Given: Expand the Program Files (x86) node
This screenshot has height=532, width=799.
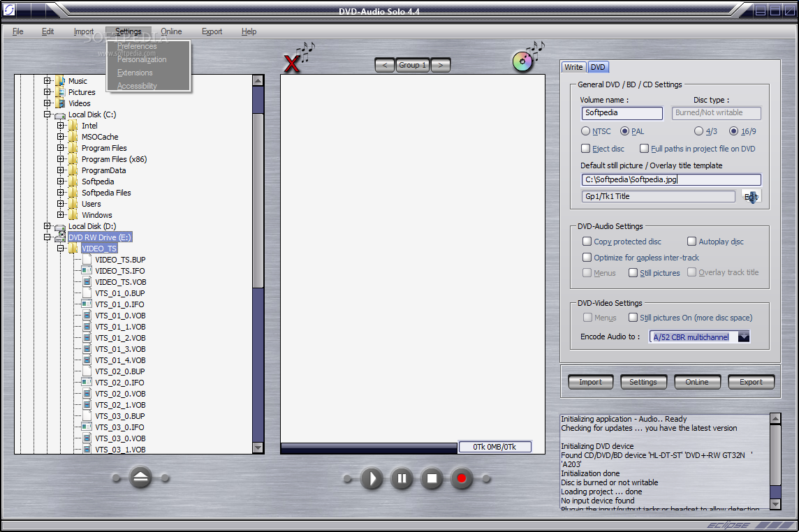Looking at the screenshot, I should 61,159.
